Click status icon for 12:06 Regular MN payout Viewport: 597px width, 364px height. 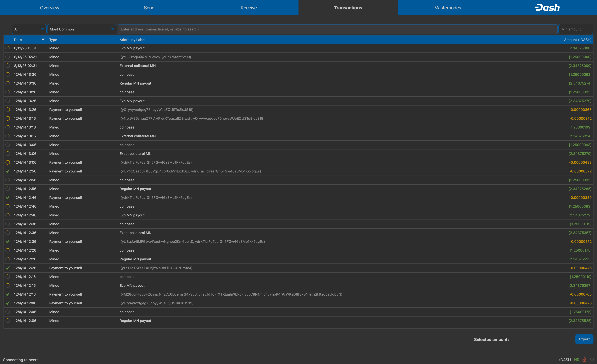(8, 321)
